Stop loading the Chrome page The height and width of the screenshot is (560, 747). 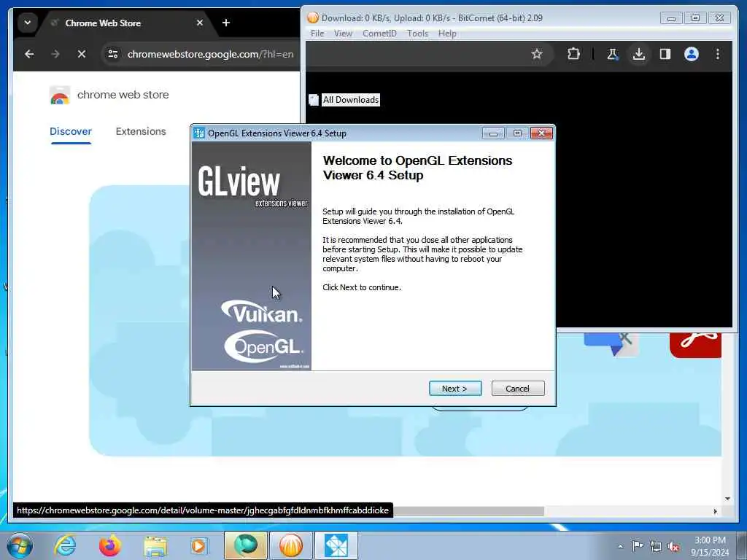coord(82,54)
